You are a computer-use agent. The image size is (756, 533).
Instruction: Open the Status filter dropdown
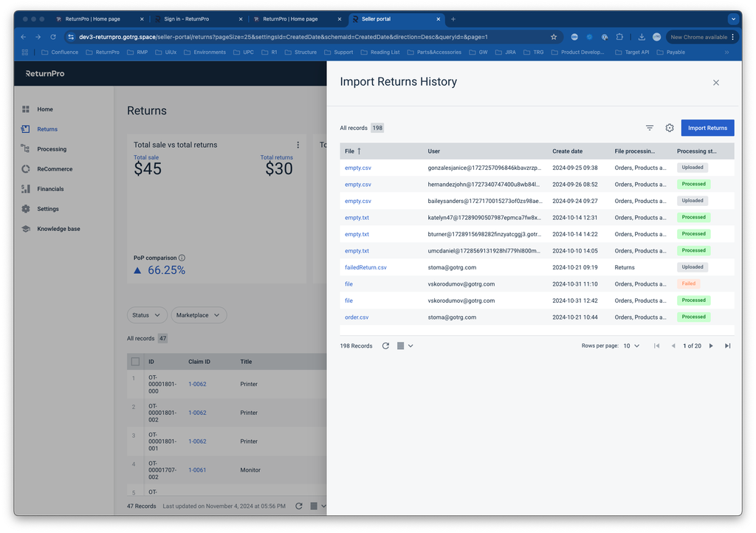point(146,315)
